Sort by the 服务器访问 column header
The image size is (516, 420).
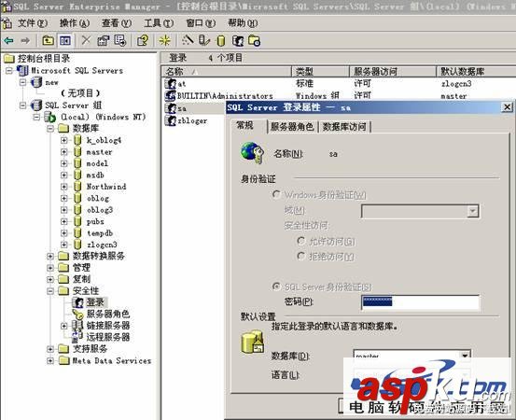393,71
